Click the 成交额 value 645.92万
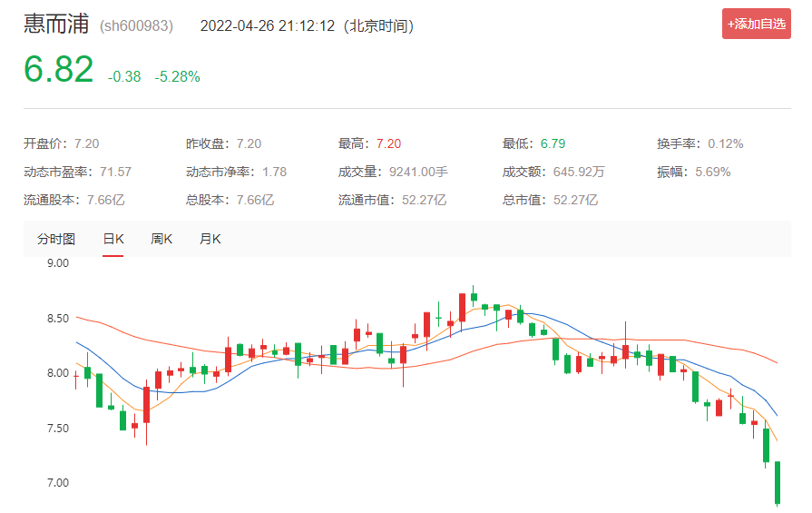 click(x=572, y=172)
